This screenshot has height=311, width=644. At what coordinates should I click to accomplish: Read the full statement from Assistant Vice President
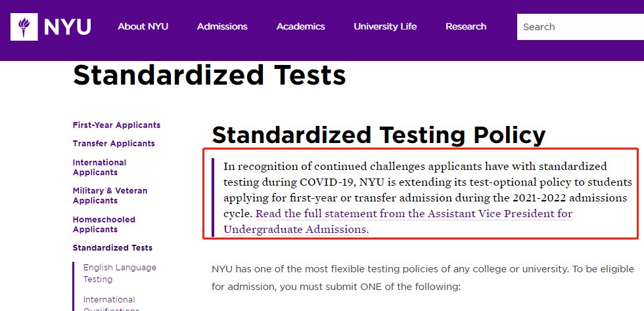[413, 214]
